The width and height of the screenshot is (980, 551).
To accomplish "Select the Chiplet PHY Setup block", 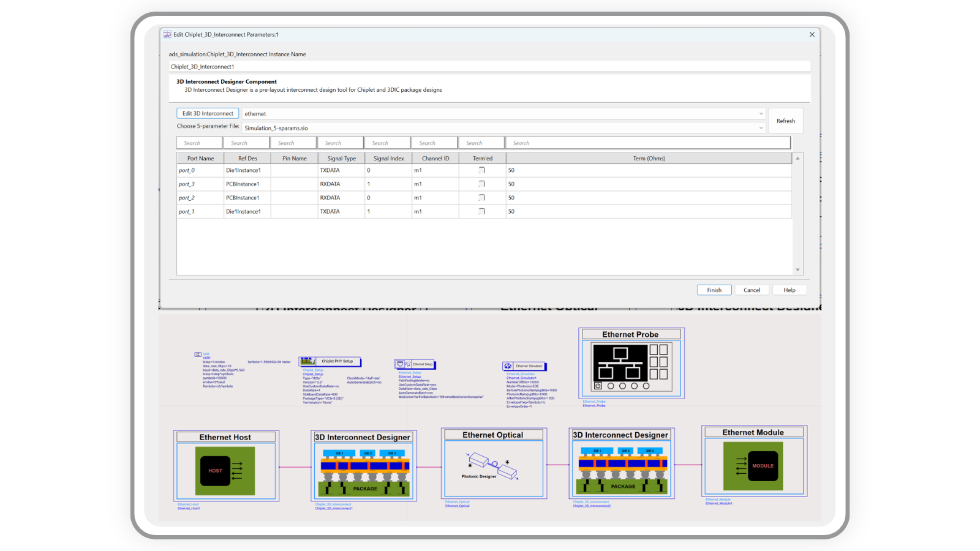I will click(x=330, y=361).
